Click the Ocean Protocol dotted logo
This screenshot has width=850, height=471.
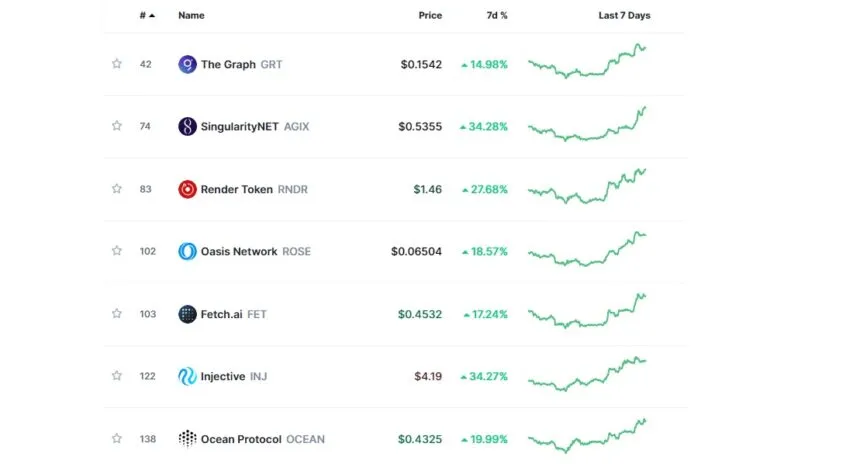coord(187,439)
